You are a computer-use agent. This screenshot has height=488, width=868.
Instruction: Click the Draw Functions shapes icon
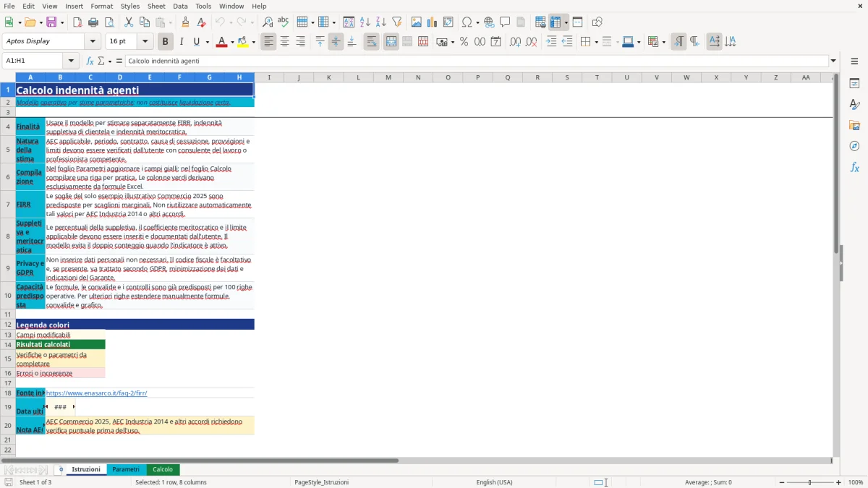(x=597, y=22)
